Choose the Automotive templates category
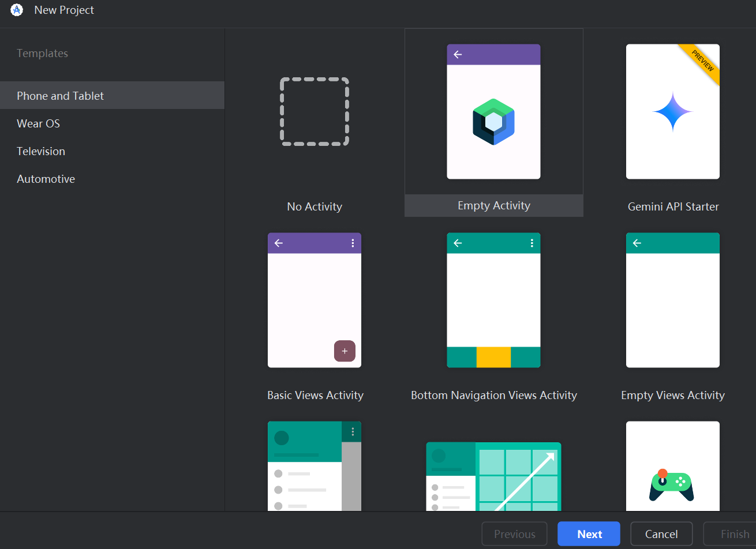 112,179
